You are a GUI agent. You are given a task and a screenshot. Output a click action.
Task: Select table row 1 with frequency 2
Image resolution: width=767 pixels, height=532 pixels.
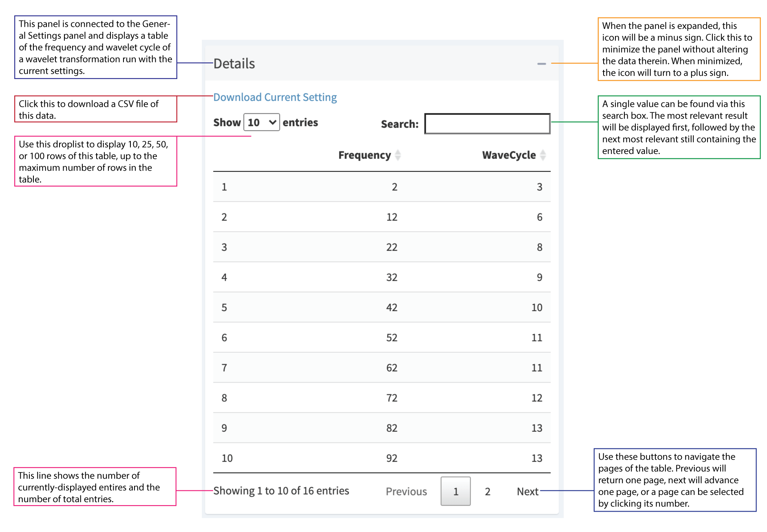(381, 187)
